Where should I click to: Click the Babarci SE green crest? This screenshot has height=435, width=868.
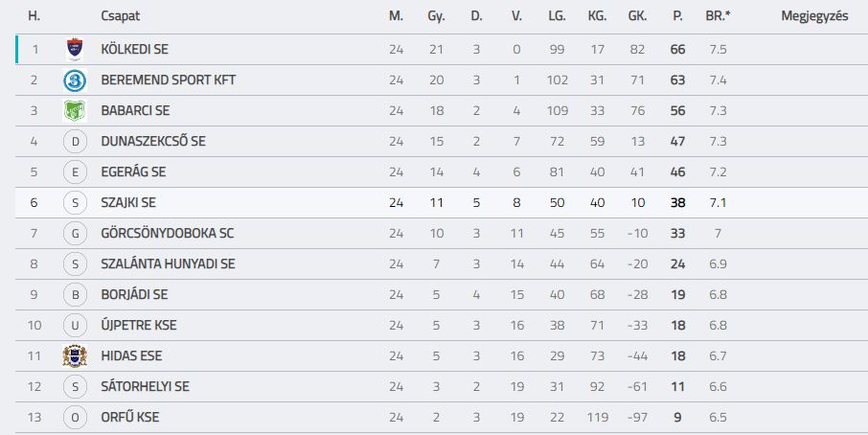pyautogui.click(x=75, y=111)
